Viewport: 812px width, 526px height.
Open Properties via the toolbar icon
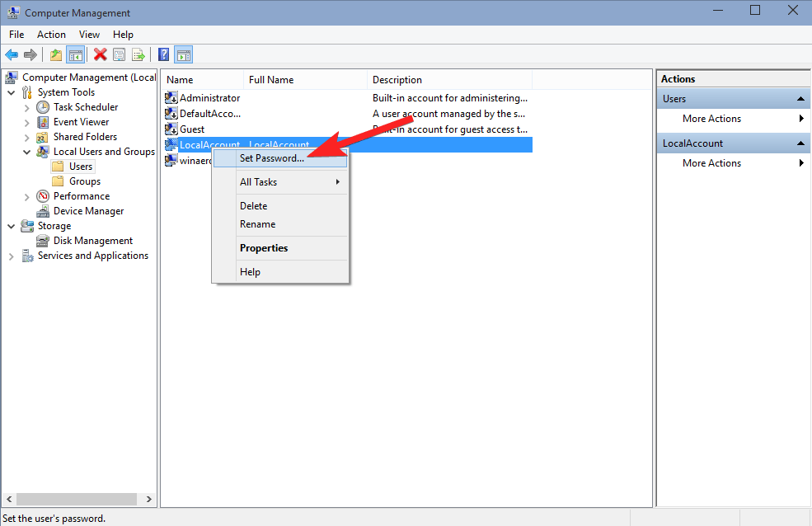(120, 54)
